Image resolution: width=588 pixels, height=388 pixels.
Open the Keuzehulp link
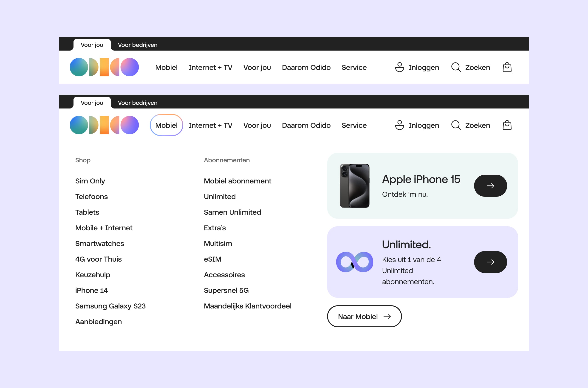[93, 275]
